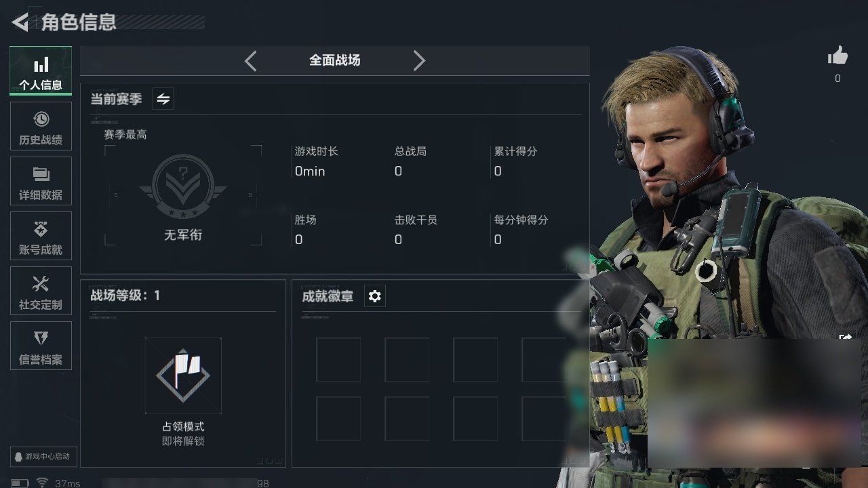
Task: Click the first empty achievement badge slot
Action: pyautogui.click(x=338, y=360)
